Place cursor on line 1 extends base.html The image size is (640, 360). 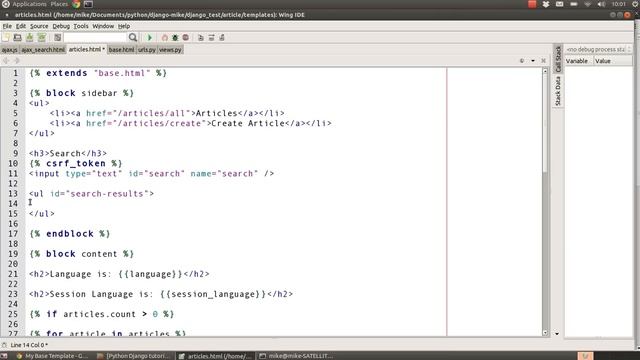pyautogui.click(x=98, y=73)
